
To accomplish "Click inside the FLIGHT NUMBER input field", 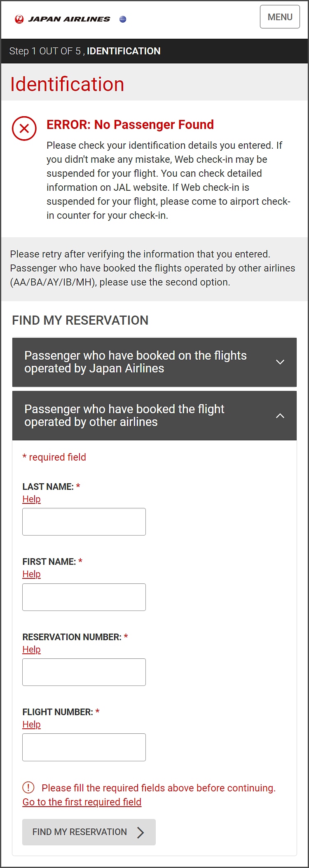I will pos(84,747).
